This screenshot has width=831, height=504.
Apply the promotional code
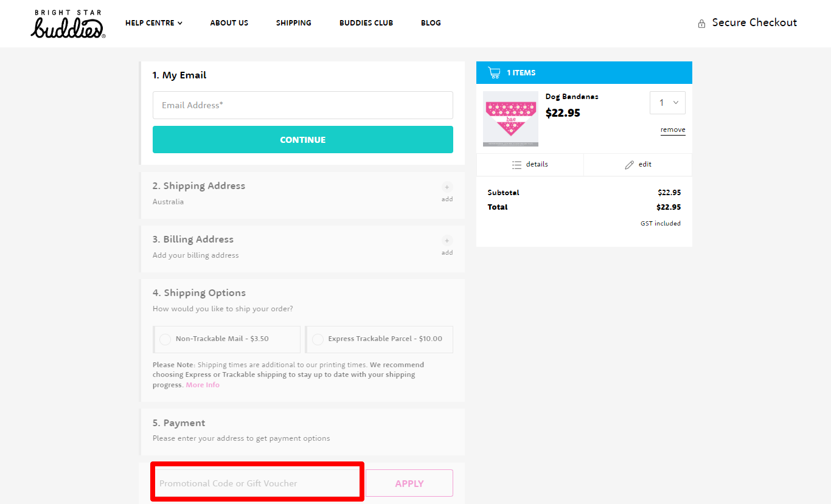[409, 483]
